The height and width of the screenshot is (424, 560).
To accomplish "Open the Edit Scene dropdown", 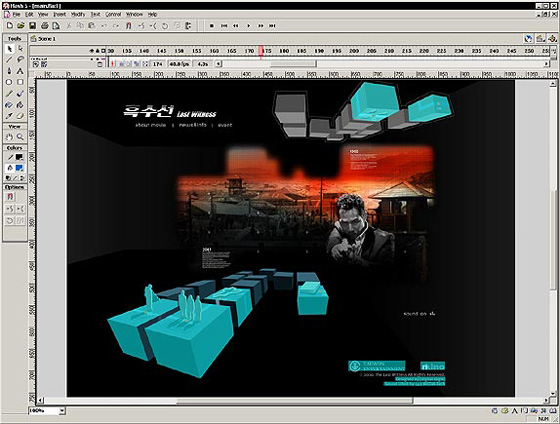I will 540,39.
